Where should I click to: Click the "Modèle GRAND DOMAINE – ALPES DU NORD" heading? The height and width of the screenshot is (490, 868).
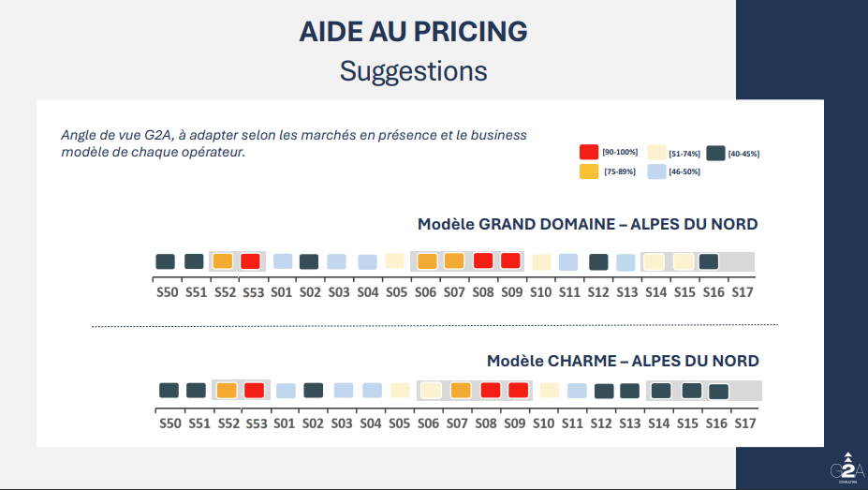[587, 225]
